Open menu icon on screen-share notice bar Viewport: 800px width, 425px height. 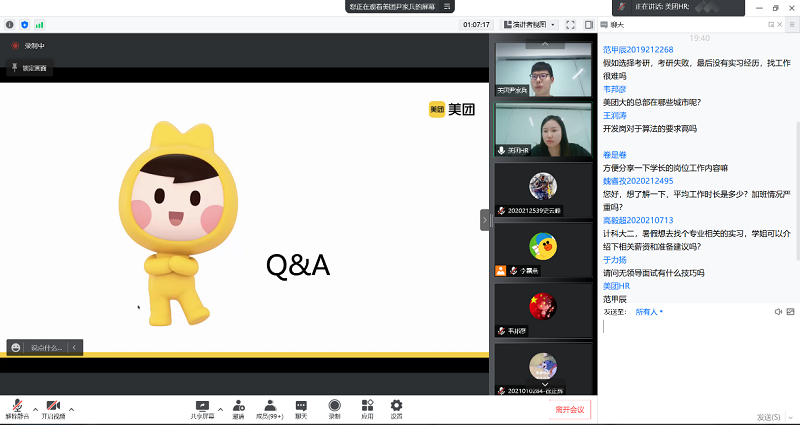click(x=446, y=7)
